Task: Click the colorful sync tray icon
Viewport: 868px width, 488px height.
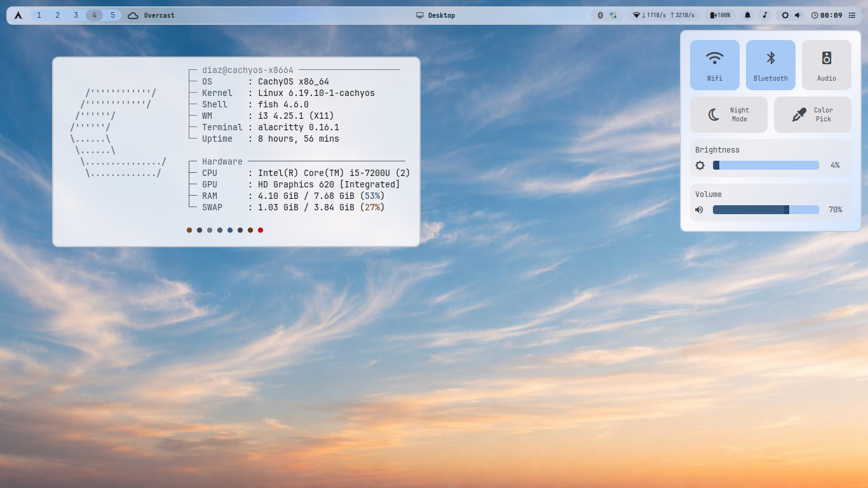Action: tap(613, 15)
